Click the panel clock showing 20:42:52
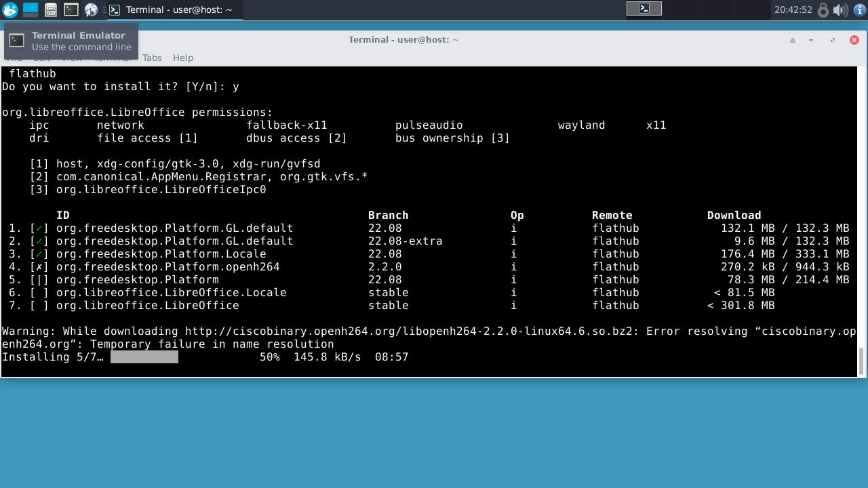Image resolution: width=868 pixels, height=488 pixels. [793, 9]
